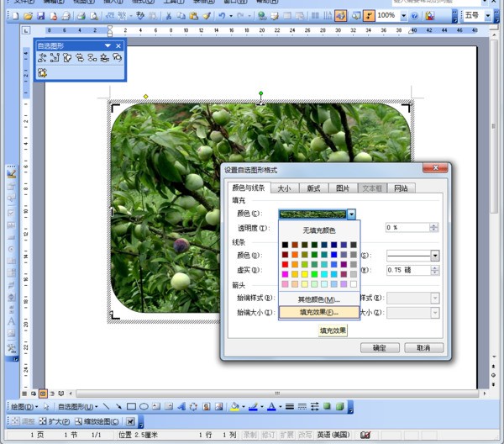Open the 自选图形(U) AutoShapes dropdown
The image size is (504, 444).
[x=78, y=407]
